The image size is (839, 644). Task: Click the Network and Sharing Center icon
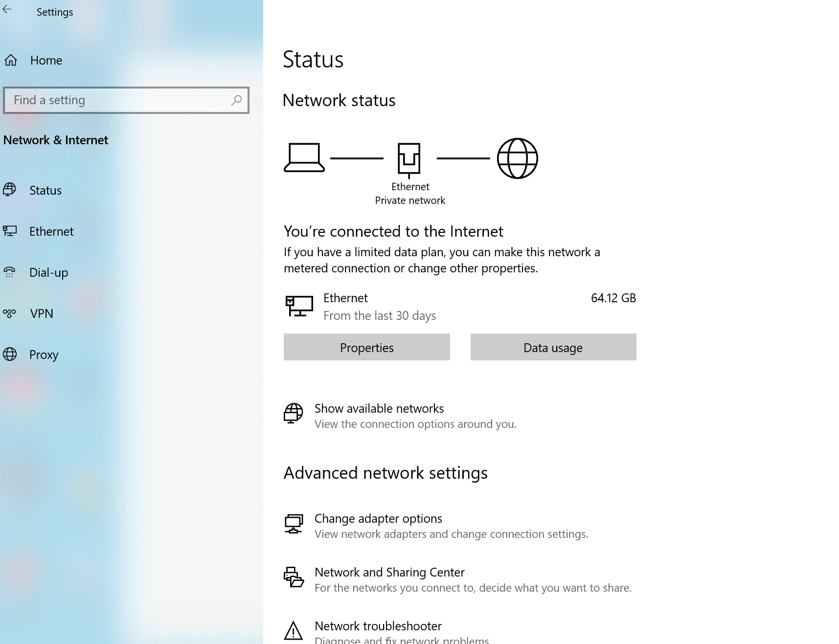pyautogui.click(x=294, y=577)
